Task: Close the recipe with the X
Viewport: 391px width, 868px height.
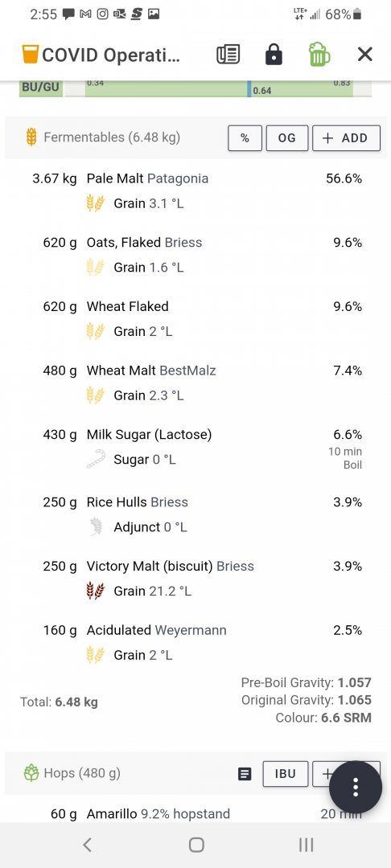Action: [x=364, y=55]
